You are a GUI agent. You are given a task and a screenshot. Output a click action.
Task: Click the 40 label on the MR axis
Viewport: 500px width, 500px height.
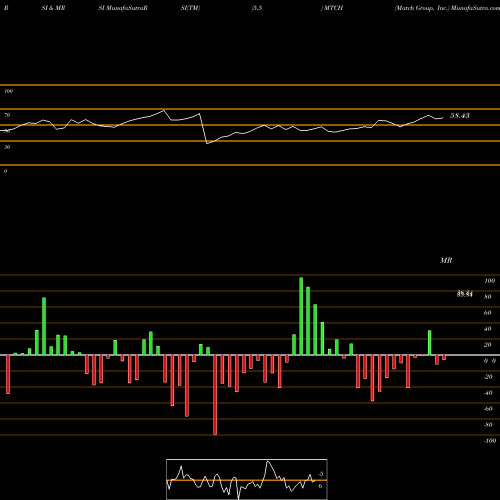[x=488, y=329]
